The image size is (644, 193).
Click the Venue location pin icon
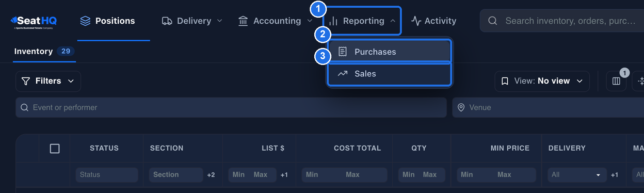[461, 107]
